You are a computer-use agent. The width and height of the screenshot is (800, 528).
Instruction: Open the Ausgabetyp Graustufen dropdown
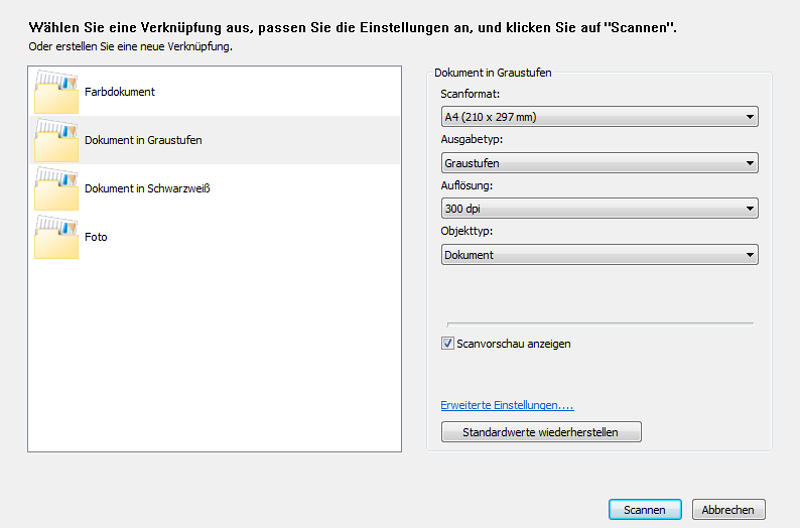pos(599,163)
